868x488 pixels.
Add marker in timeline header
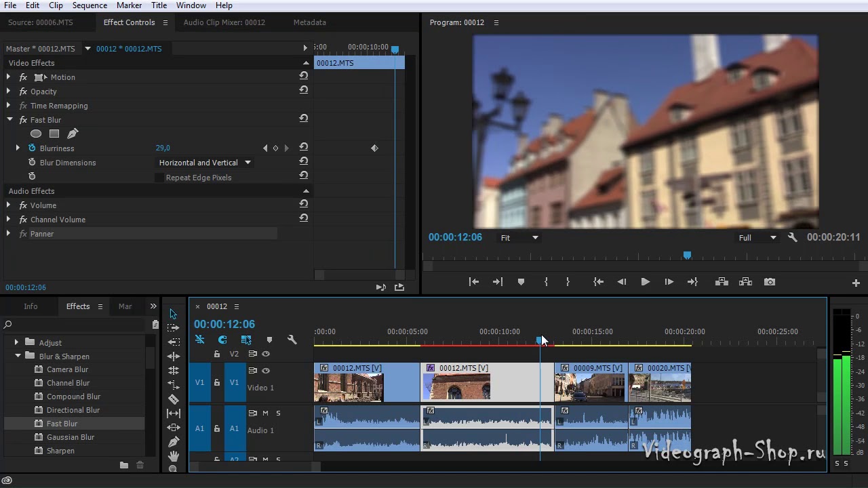tap(269, 340)
